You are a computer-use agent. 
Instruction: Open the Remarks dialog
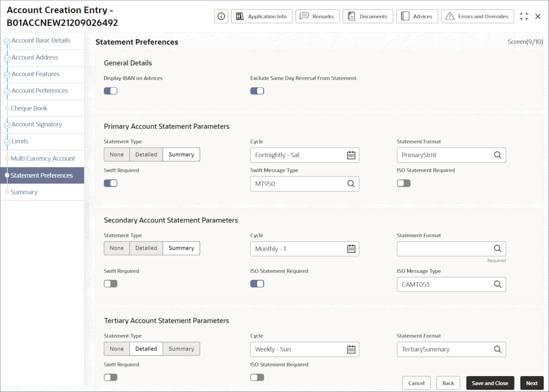click(x=317, y=16)
